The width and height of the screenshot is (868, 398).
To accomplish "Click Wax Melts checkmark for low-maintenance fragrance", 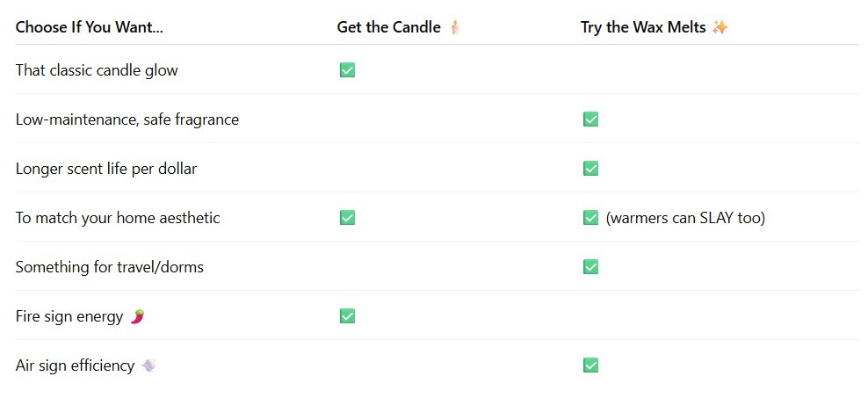I will tap(590, 119).
